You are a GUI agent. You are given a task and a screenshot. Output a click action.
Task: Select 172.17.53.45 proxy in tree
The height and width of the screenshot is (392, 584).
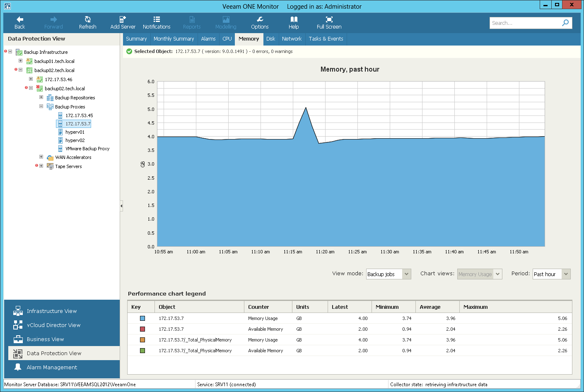[79, 115]
